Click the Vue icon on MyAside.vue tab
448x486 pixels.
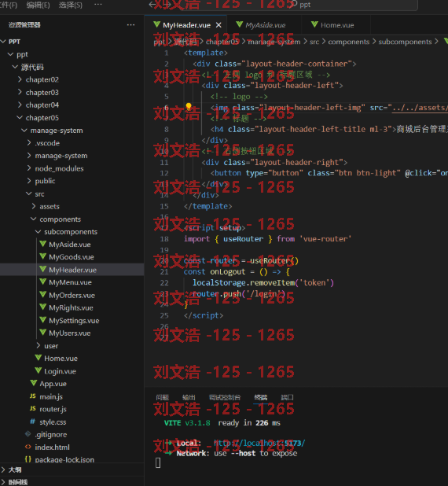point(239,24)
